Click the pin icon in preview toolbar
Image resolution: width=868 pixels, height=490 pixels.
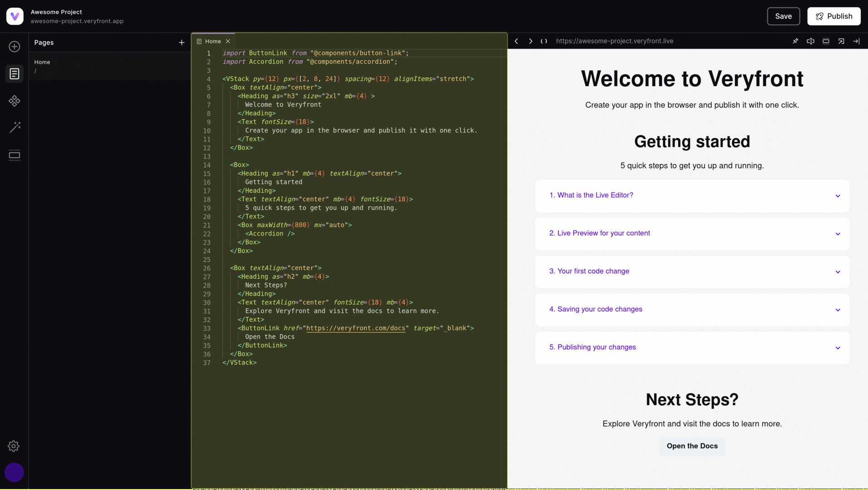(x=795, y=41)
